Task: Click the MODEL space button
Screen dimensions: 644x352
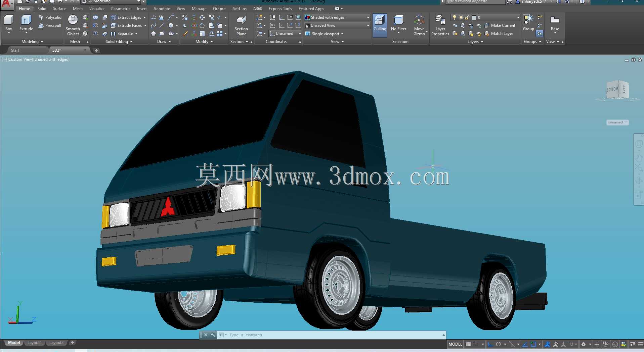Action: (x=455, y=344)
